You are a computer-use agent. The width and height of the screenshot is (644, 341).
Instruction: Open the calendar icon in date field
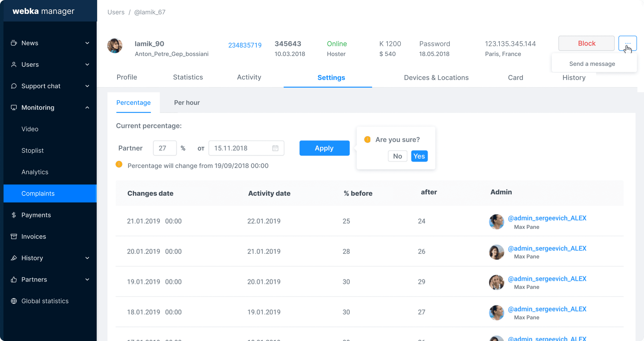pyautogui.click(x=275, y=148)
